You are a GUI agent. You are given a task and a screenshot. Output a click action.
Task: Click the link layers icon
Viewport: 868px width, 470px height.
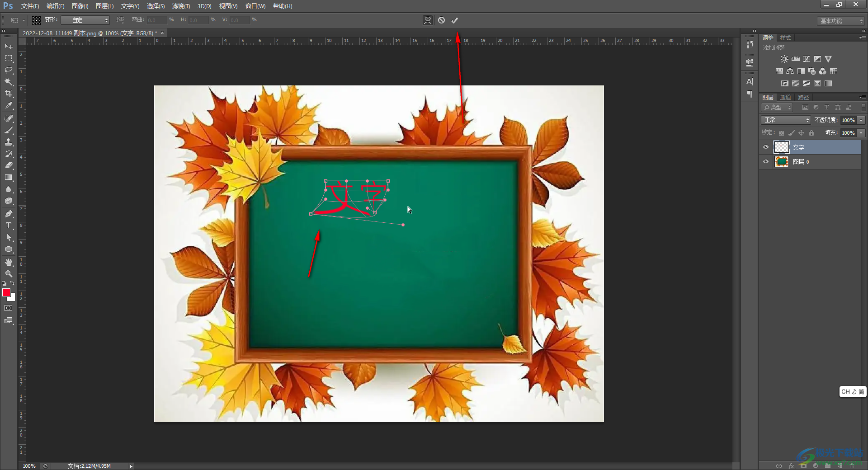click(x=778, y=466)
